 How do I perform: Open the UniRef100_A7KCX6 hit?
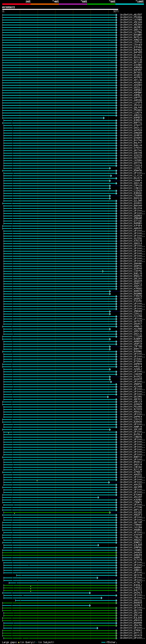pos(131,241)
